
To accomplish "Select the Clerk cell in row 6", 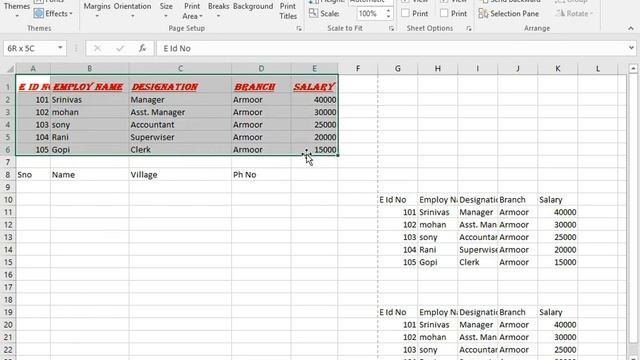I will 180,150.
